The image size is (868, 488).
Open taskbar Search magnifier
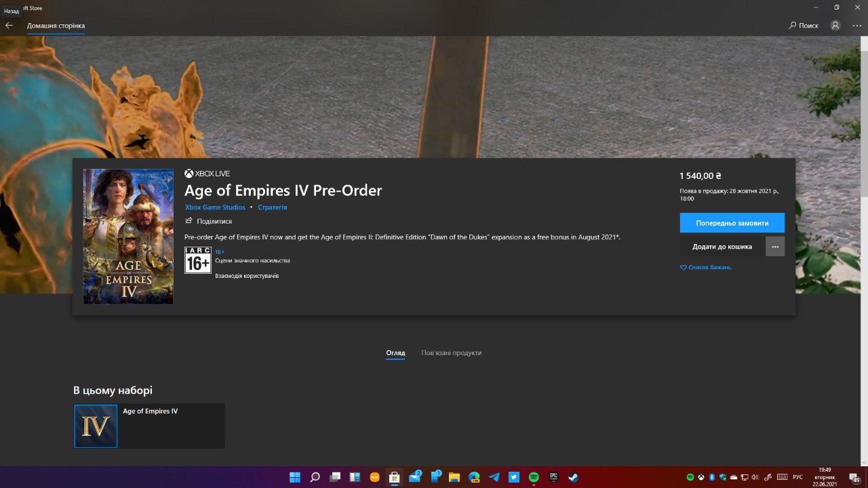pos(315,477)
